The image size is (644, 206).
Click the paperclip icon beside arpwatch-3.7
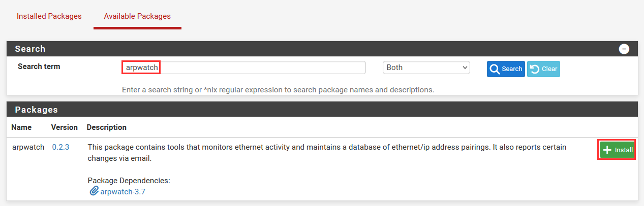pos(94,191)
